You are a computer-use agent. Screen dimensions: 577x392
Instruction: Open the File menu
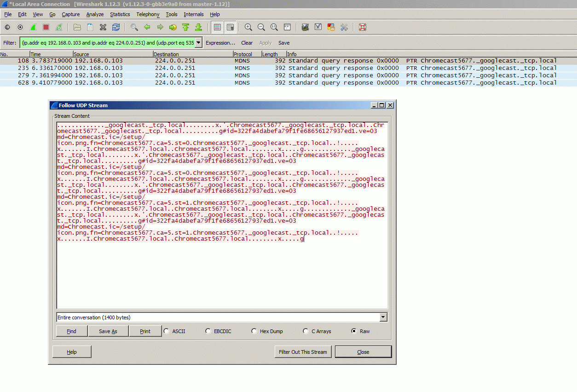pos(8,14)
